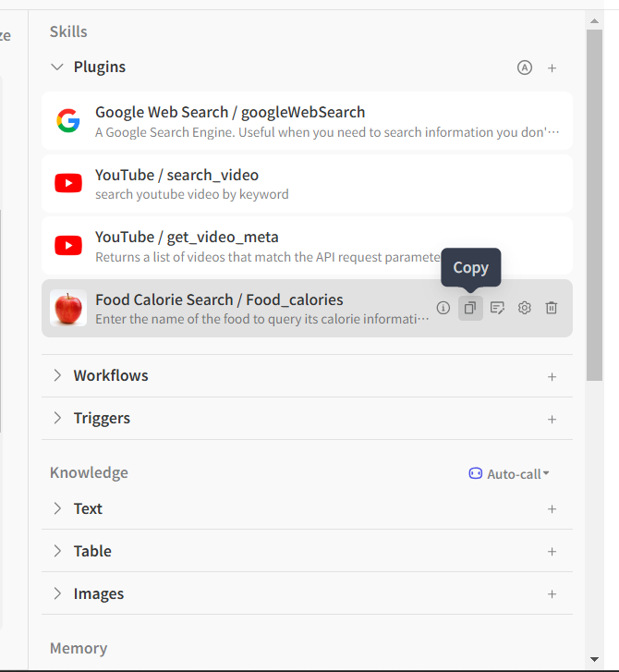The width and height of the screenshot is (619, 672).
Task: Open the Auto-call dropdown
Action: pyautogui.click(x=509, y=474)
